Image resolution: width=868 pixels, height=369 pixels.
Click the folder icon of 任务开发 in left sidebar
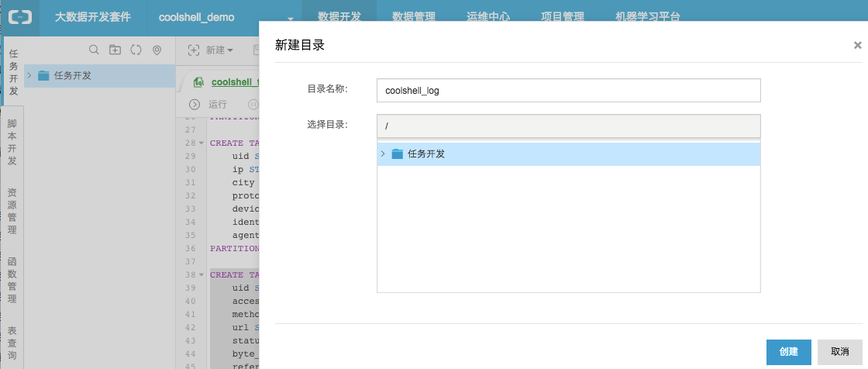click(43, 76)
